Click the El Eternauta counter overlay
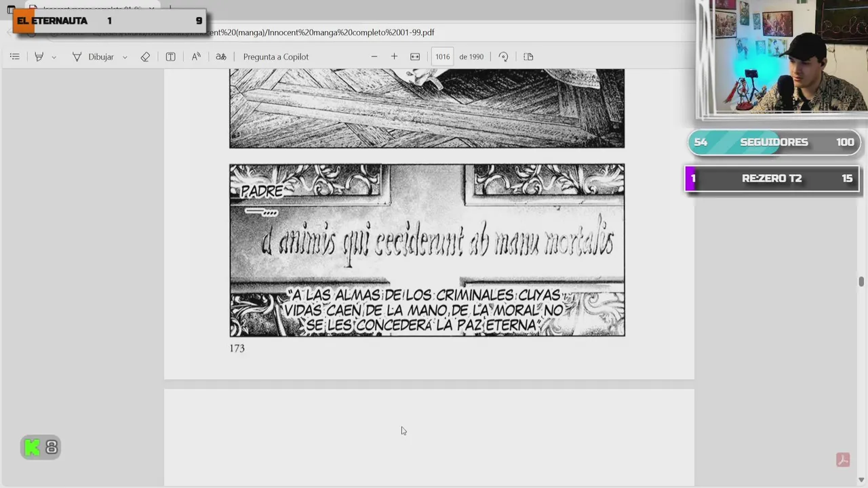This screenshot has width=868, height=488. 108,21
